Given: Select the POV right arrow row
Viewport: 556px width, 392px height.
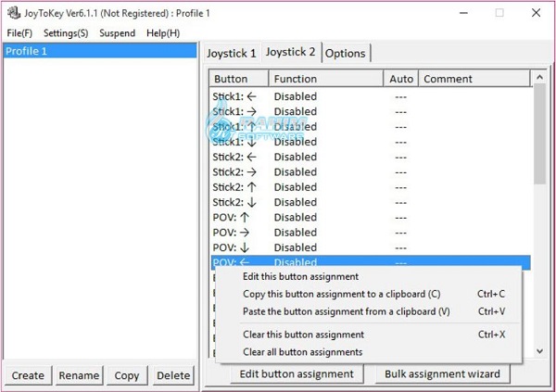Looking at the screenshot, I should [371, 233].
